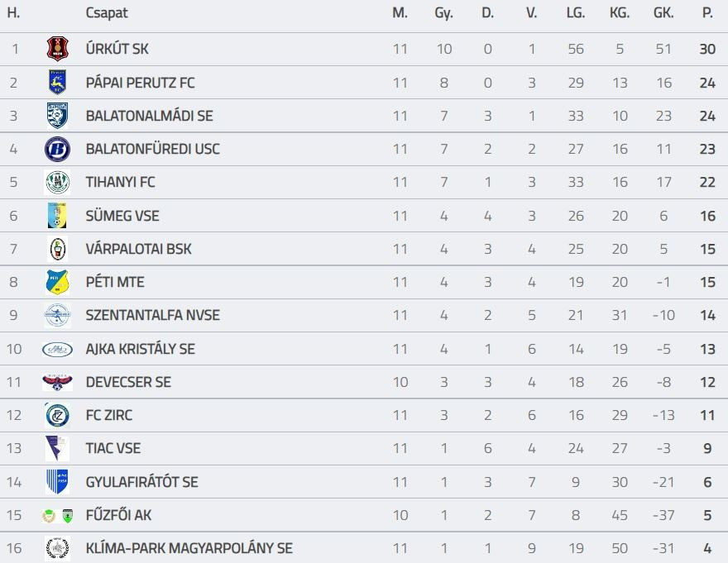This screenshot has width=728, height=563.
Task: Click the Fűzfői AK team name
Action: (x=118, y=515)
